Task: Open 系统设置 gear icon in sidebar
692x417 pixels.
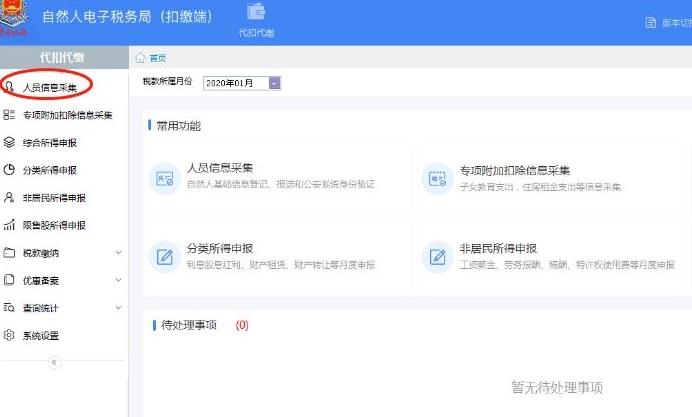Action: click(9, 336)
